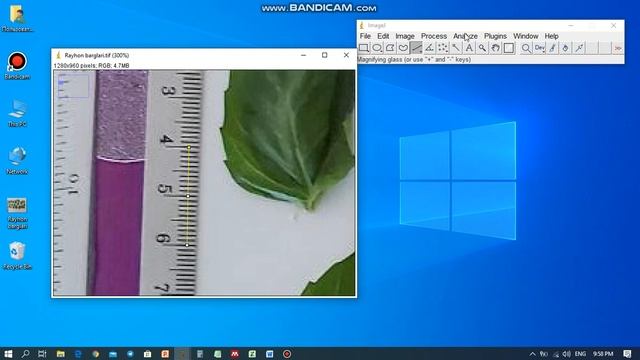Open Task View on the taskbar
Viewport: 640px width, 360px height.
pos(42,353)
